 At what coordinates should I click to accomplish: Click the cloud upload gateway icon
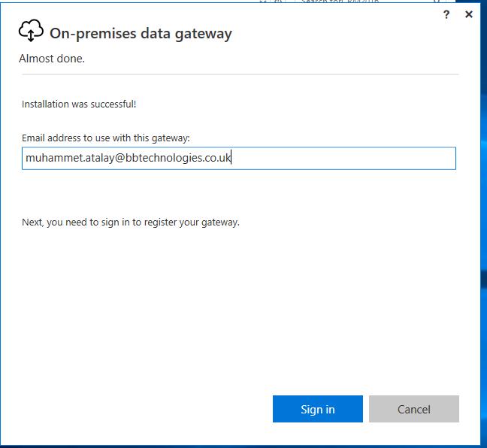click(x=31, y=31)
